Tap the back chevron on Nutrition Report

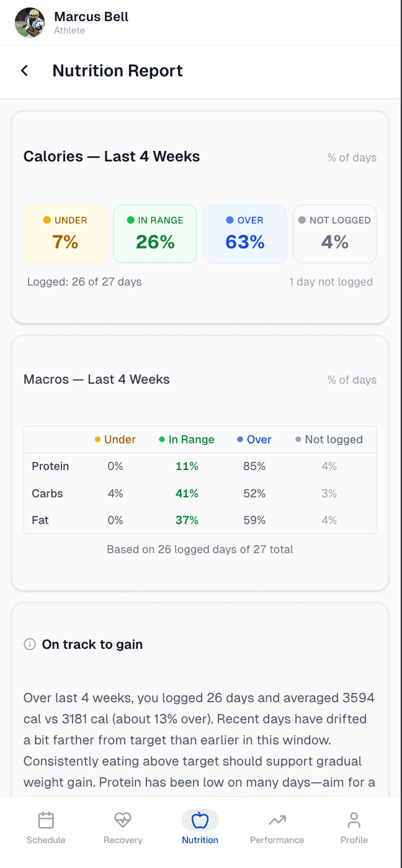24,70
